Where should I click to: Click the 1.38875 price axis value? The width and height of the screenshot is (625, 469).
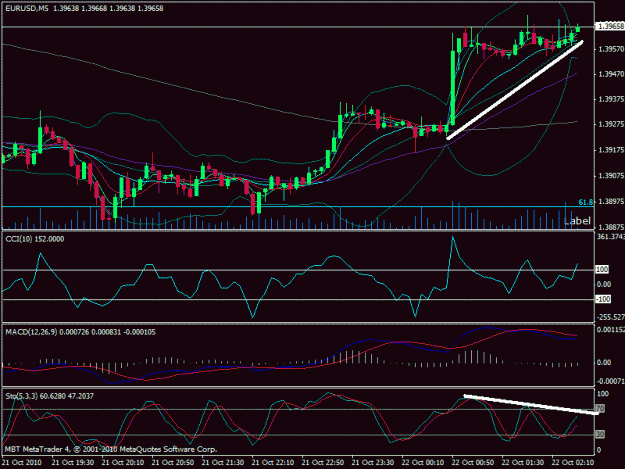pyautogui.click(x=611, y=227)
